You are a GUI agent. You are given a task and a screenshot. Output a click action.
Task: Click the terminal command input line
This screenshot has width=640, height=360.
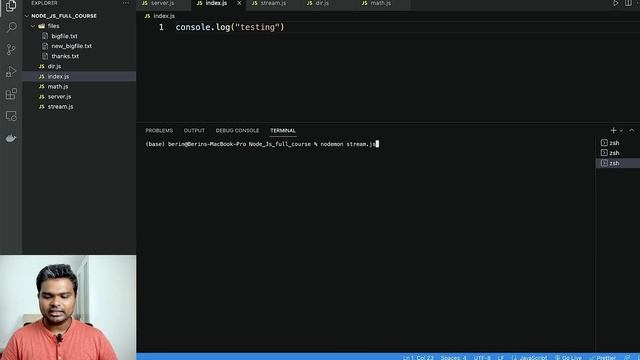(261, 144)
